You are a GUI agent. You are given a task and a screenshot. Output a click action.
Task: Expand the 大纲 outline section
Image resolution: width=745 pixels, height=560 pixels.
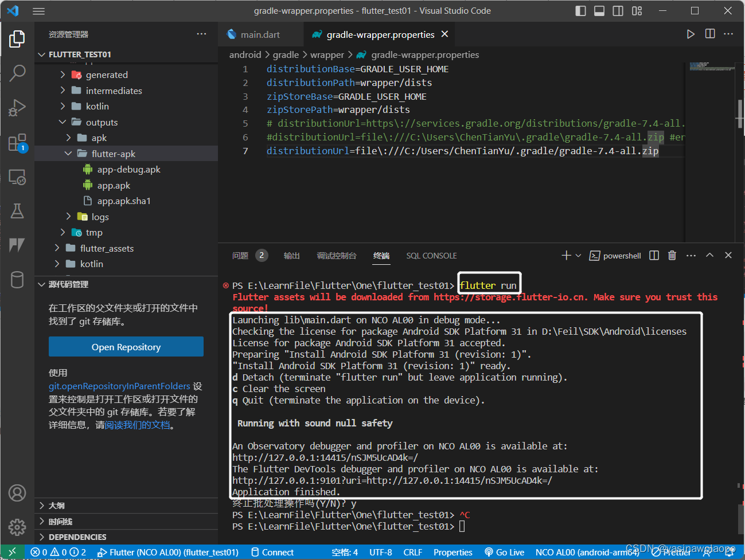(x=126, y=506)
